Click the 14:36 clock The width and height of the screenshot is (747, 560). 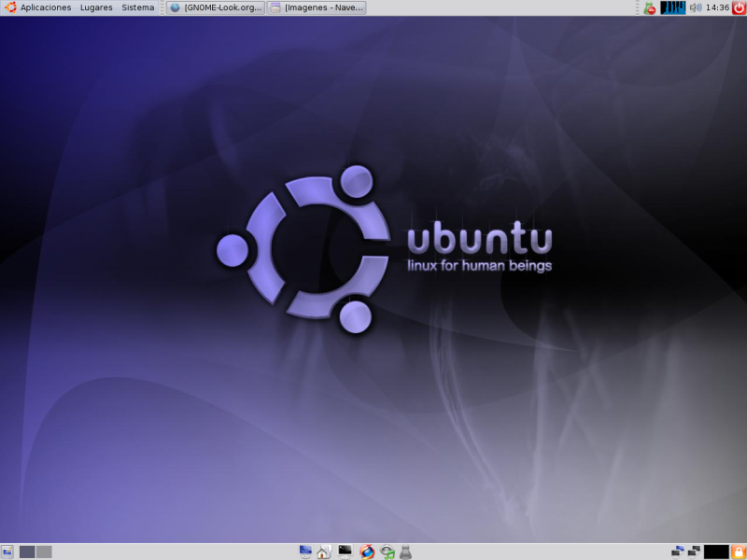point(717,7)
